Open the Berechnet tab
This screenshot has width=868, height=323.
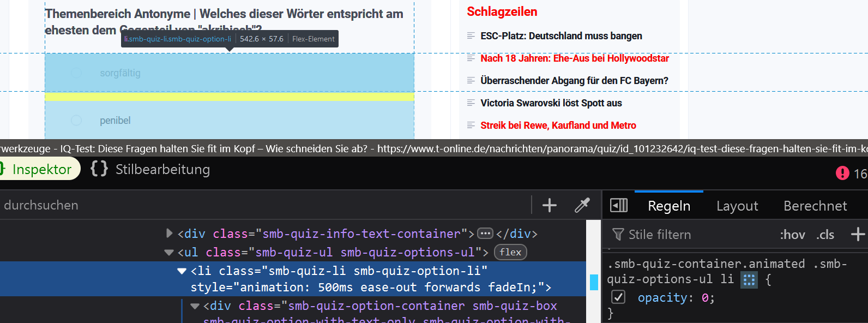(x=815, y=206)
